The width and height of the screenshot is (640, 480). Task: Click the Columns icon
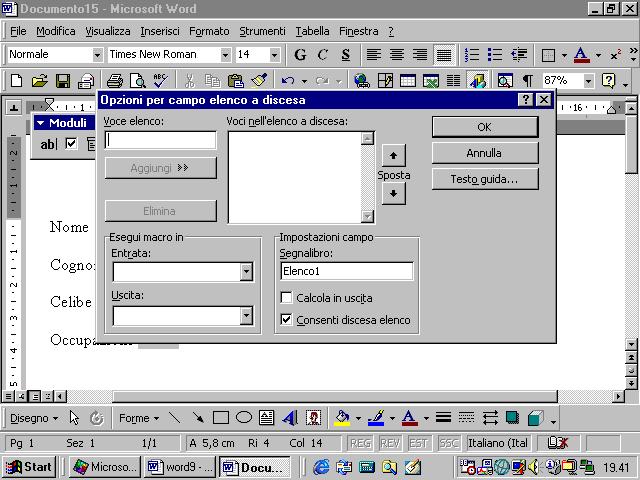[x=453, y=81]
